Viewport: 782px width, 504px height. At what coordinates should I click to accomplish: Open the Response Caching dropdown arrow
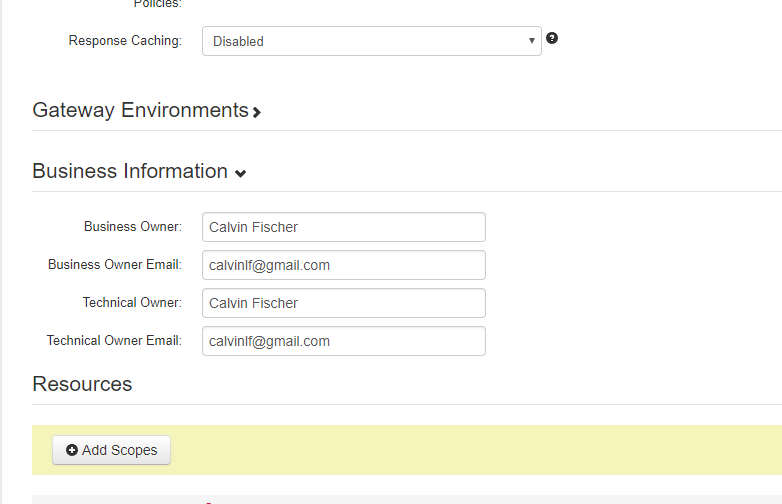tap(532, 41)
